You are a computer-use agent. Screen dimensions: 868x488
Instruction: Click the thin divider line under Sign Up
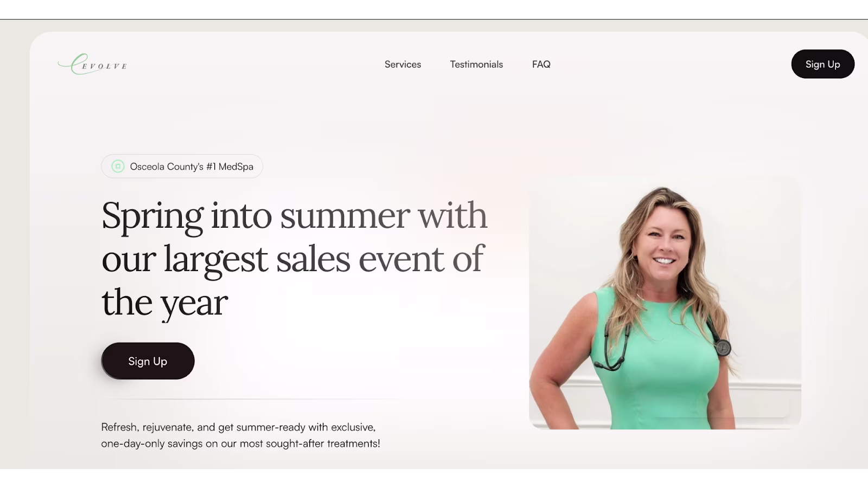(x=250, y=399)
